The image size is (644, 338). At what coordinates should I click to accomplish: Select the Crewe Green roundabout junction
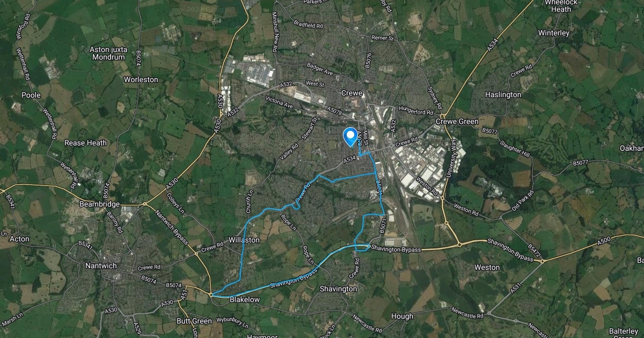pyautogui.click(x=442, y=116)
